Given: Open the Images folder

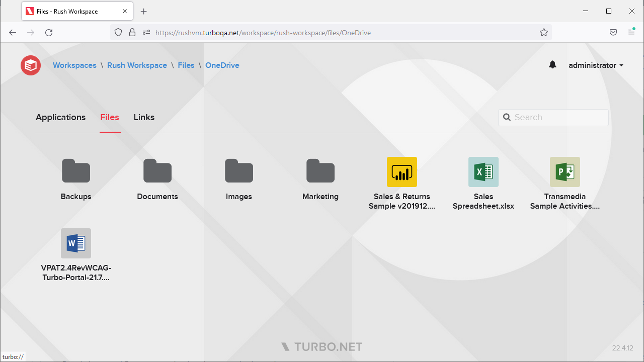Looking at the screenshot, I should [238, 171].
